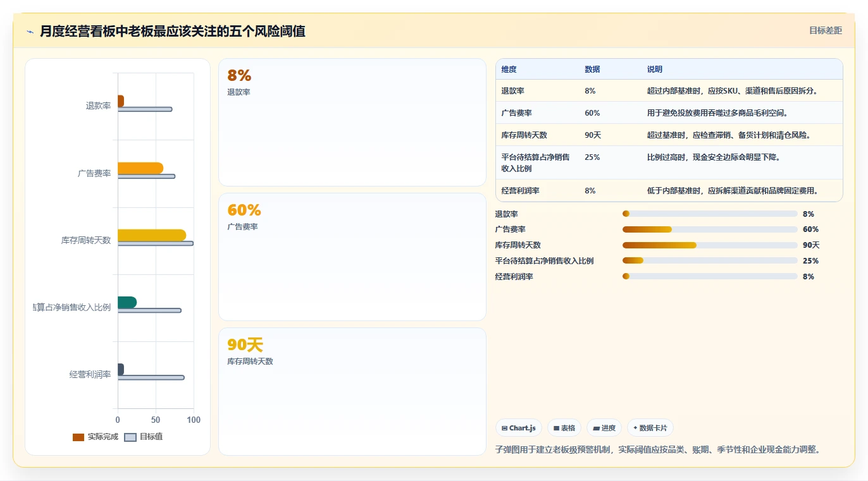Click the Chart.js tag
The width and height of the screenshot is (868, 481).
coord(519,428)
